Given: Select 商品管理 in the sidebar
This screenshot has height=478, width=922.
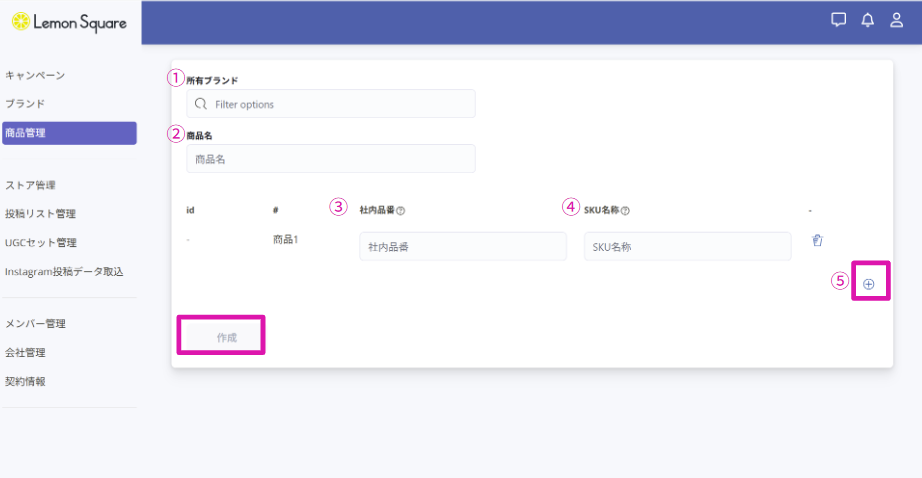Looking at the screenshot, I should pos(69,133).
